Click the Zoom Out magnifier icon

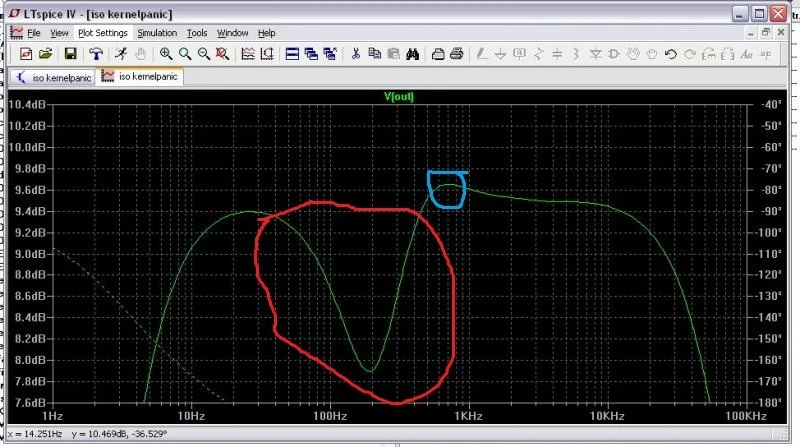point(204,54)
